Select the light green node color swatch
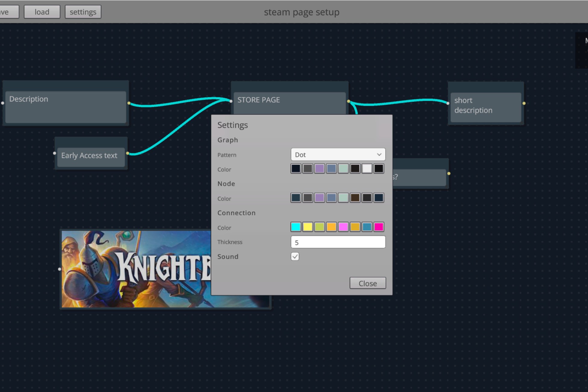 pos(343,198)
